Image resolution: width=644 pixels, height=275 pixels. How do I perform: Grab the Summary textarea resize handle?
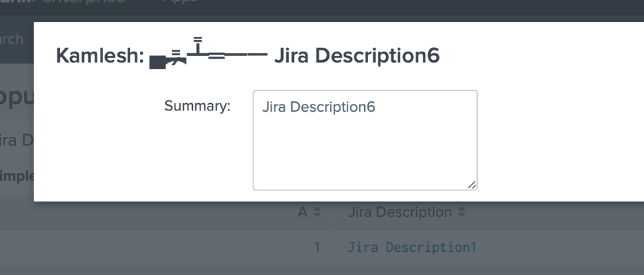point(472,185)
